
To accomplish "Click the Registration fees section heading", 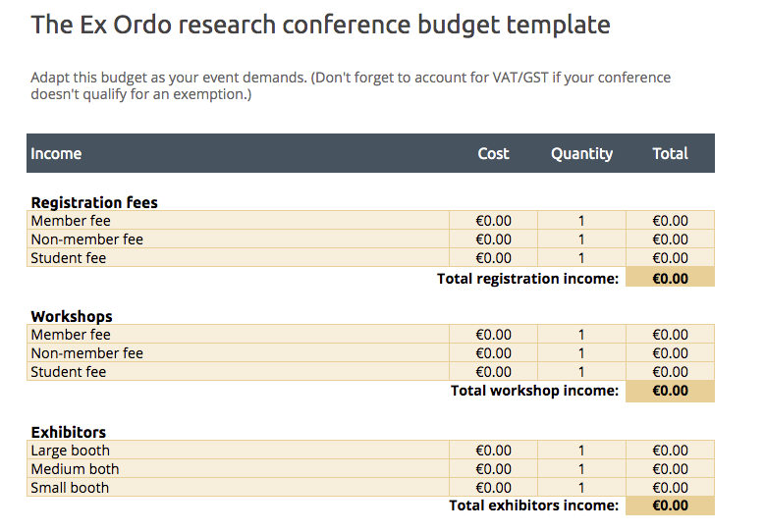I will tap(94, 202).
